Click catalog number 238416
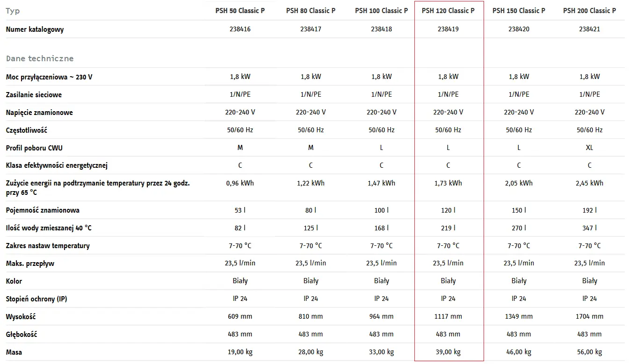Image resolution: width=629 pixels, height=364 pixels. [x=240, y=29]
